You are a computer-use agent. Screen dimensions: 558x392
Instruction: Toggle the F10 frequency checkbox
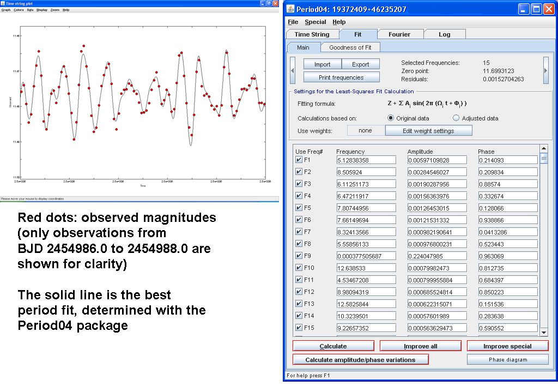click(x=299, y=268)
